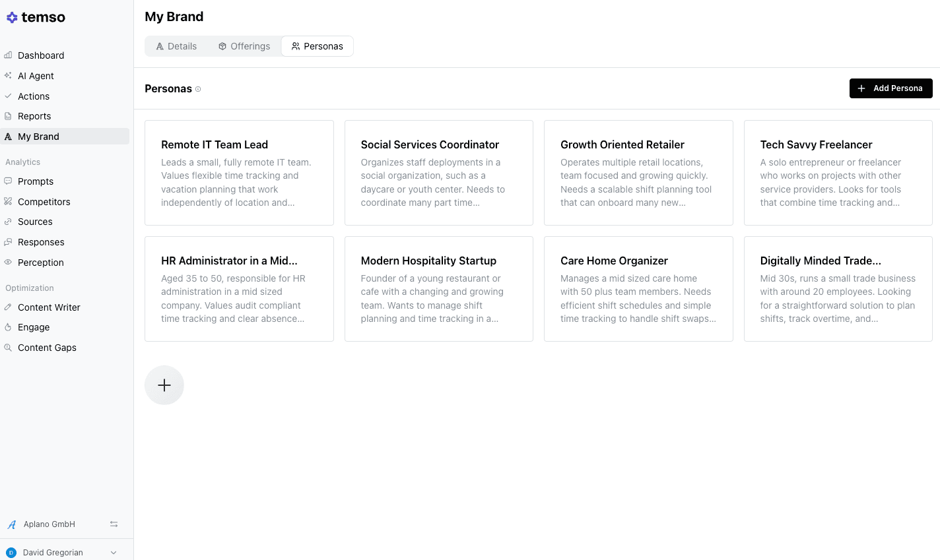Switch workspace using the Aplano GmbH arrows
Screen dimensions: 940x560
click(114, 524)
